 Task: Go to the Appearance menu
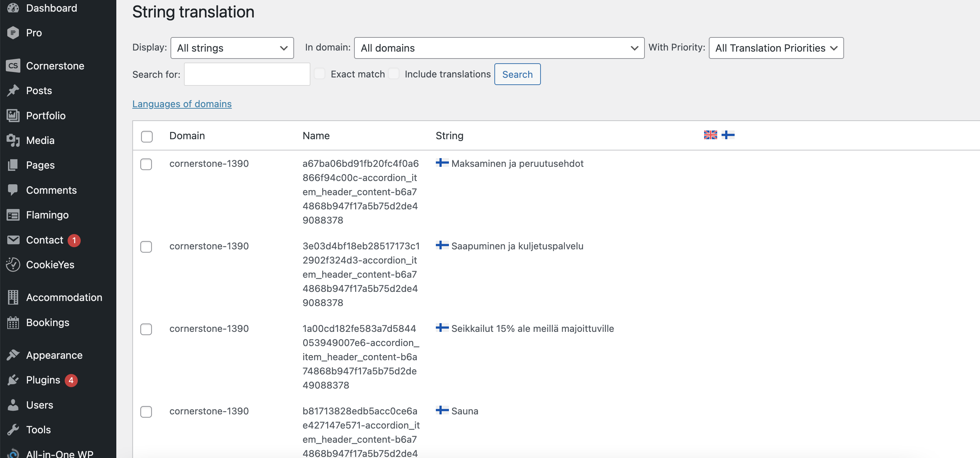coord(54,355)
